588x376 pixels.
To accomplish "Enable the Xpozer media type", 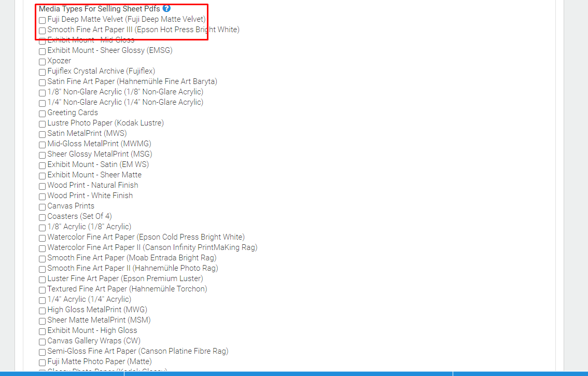I will tap(43, 62).
